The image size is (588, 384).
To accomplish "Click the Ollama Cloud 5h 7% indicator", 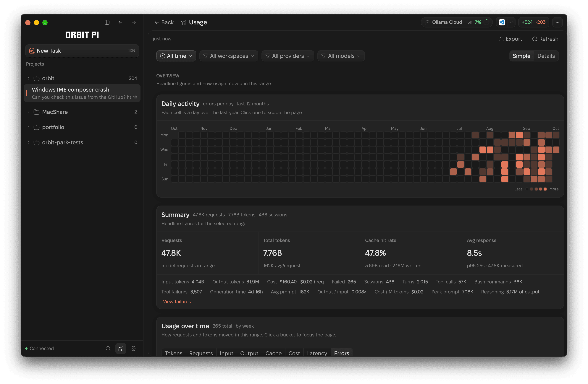I will 457,22.
